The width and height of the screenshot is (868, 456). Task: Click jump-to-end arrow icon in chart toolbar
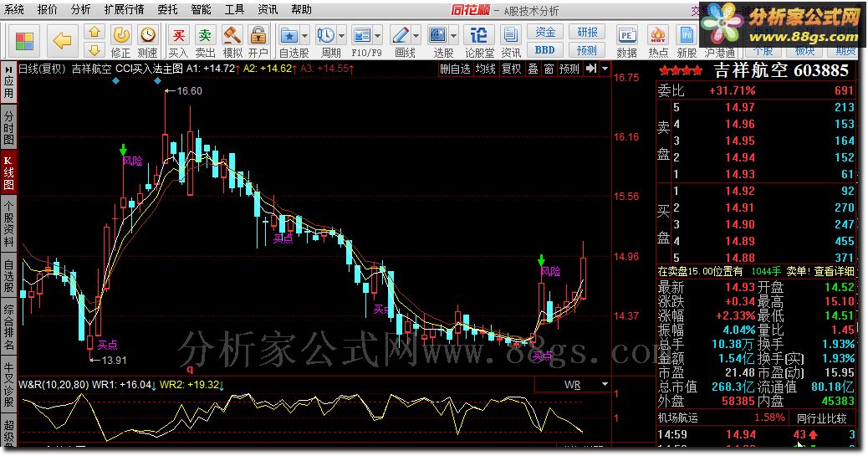click(x=591, y=69)
